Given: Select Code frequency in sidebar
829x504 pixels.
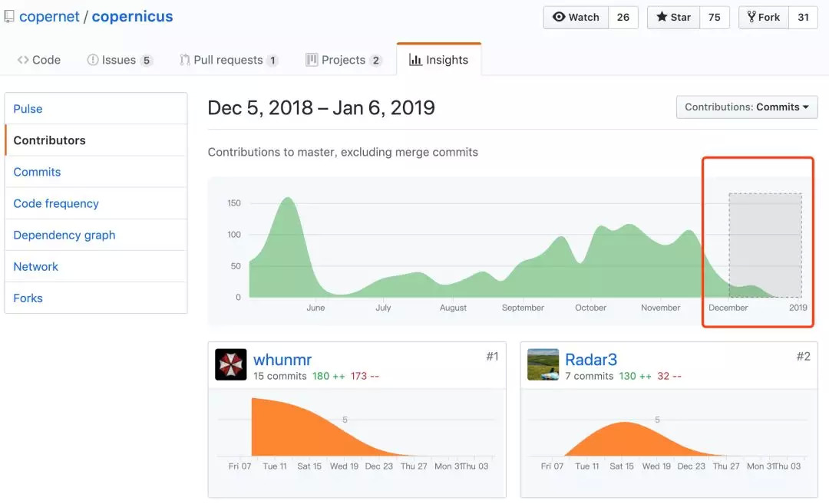Looking at the screenshot, I should pos(56,203).
